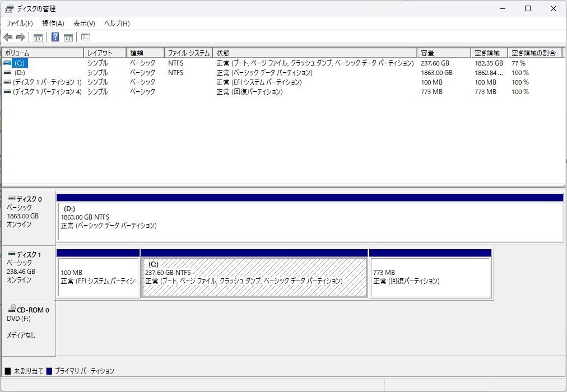The height and width of the screenshot is (392, 567).
Task: Click the Forward arrow toolbar icon
Action: 21,37
